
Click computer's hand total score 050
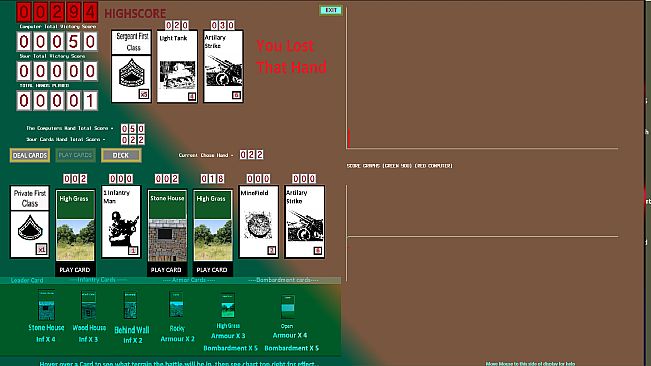(x=133, y=129)
